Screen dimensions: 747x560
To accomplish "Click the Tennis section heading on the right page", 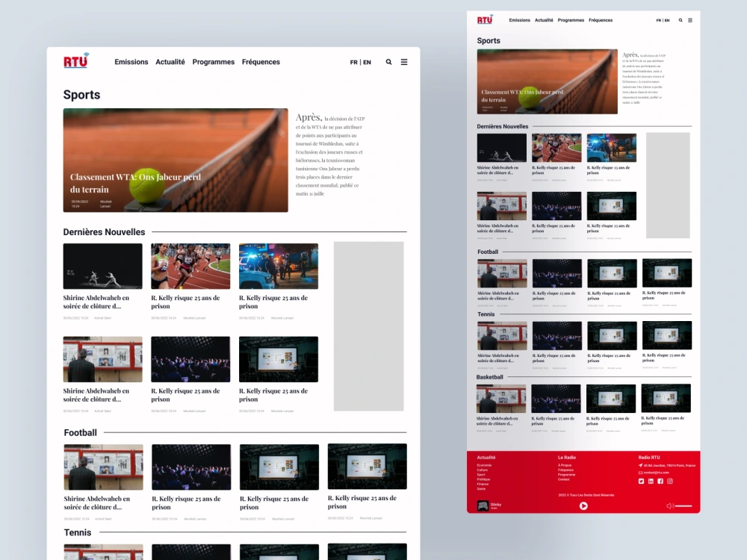I will pos(486,314).
